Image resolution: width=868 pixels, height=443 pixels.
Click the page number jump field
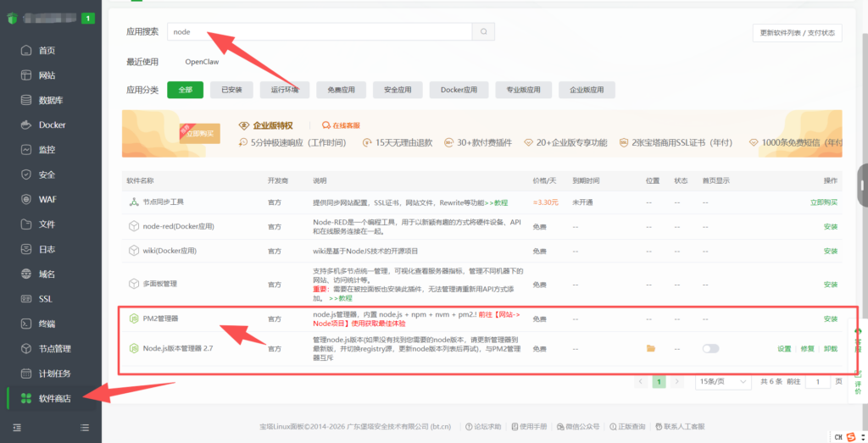click(x=818, y=382)
